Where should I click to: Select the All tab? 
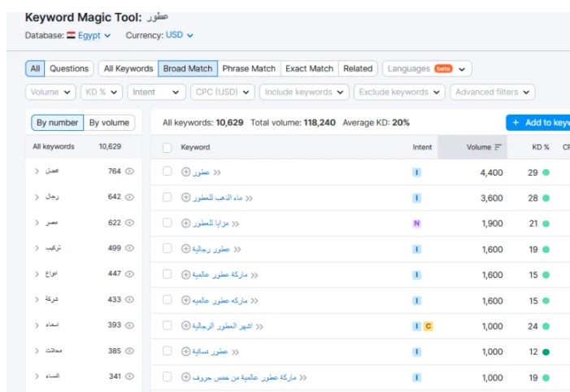(x=35, y=69)
